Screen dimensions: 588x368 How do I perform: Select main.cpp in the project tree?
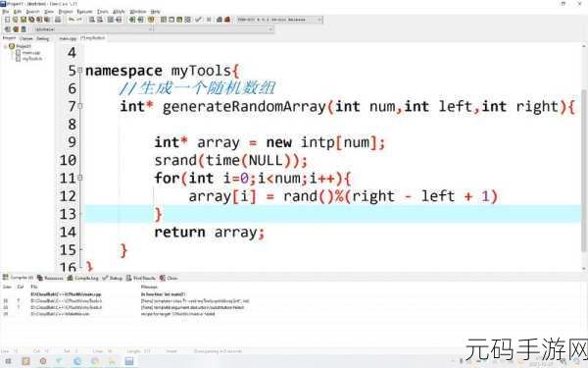(31, 53)
